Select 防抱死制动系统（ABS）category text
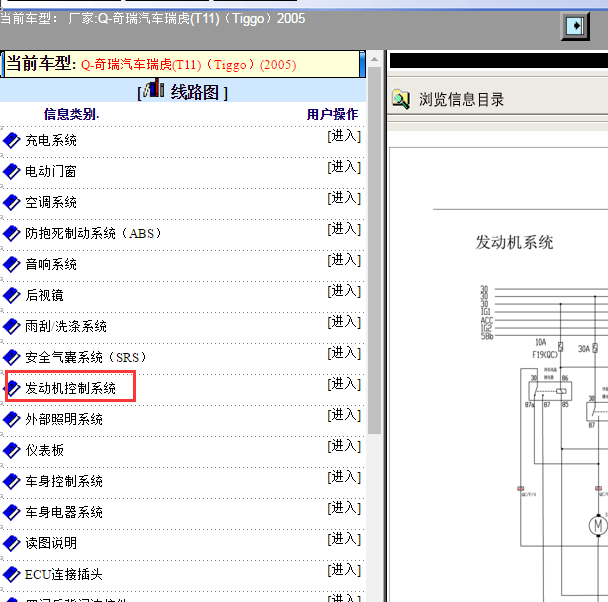This screenshot has width=608, height=602. coord(93,233)
